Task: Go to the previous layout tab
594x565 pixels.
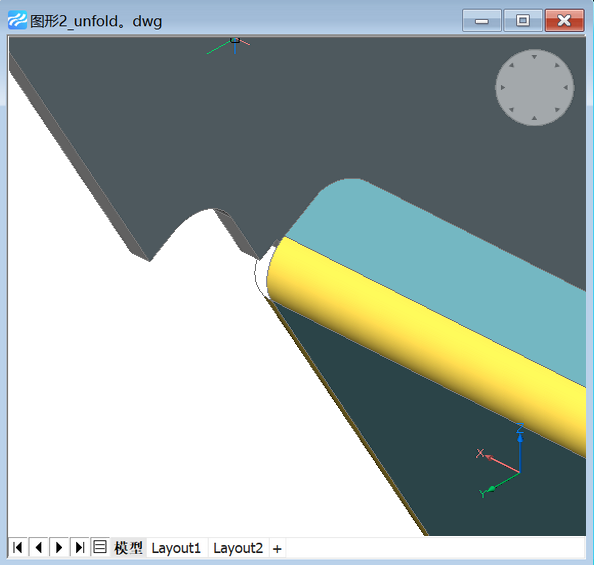Action: [39, 548]
